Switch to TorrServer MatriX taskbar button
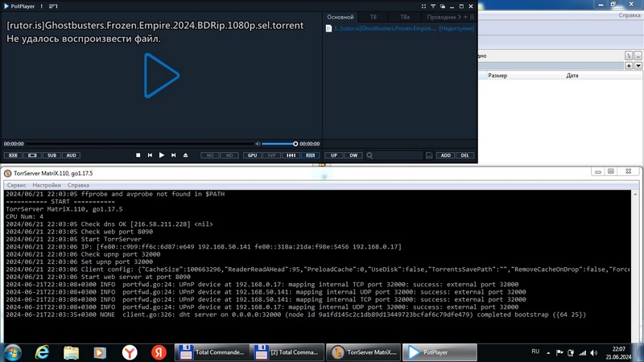This screenshot has height=362, width=644. (x=364, y=352)
